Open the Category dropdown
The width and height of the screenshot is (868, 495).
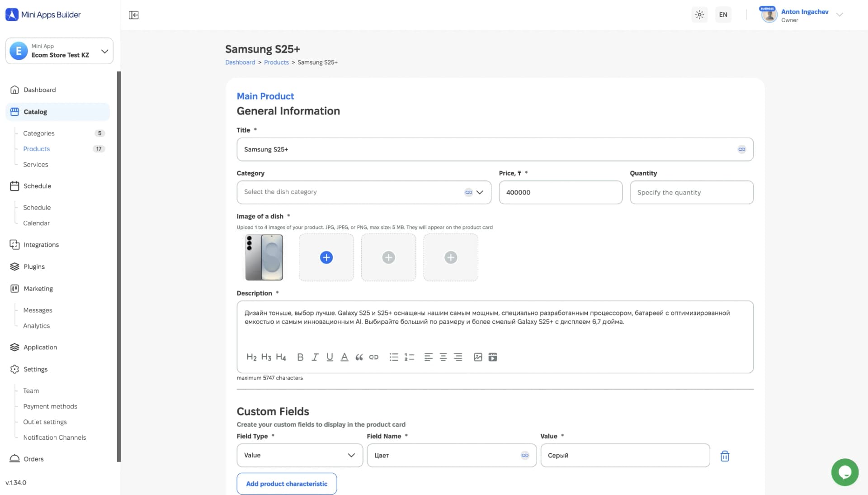point(364,192)
